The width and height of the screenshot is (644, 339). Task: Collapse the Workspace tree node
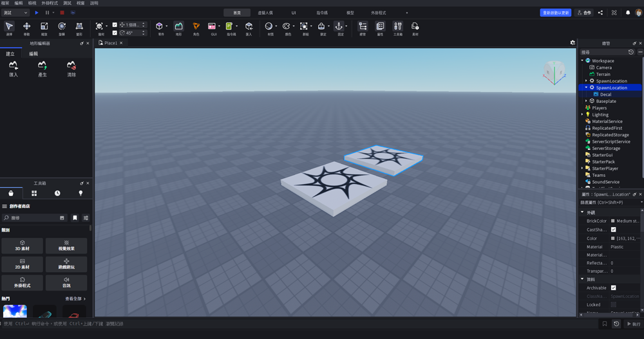(x=582, y=60)
